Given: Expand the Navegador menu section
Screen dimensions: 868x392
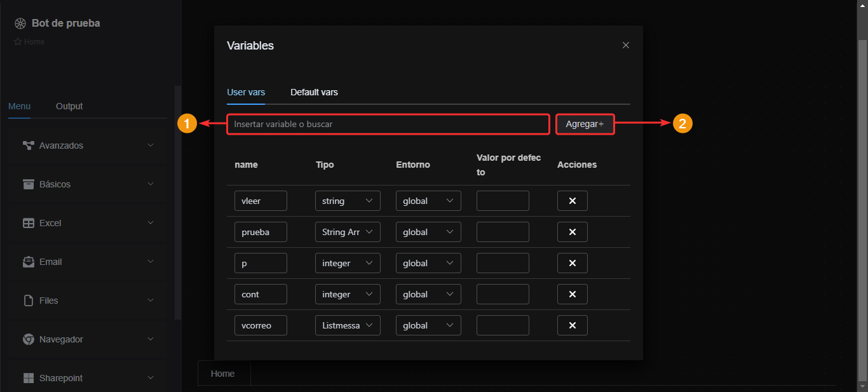Looking at the screenshot, I should click(x=88, y=339).
